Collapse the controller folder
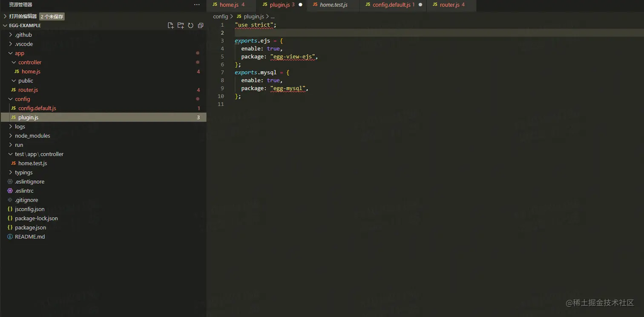Viewport: 644px width, 317px height. pos(14,62)
